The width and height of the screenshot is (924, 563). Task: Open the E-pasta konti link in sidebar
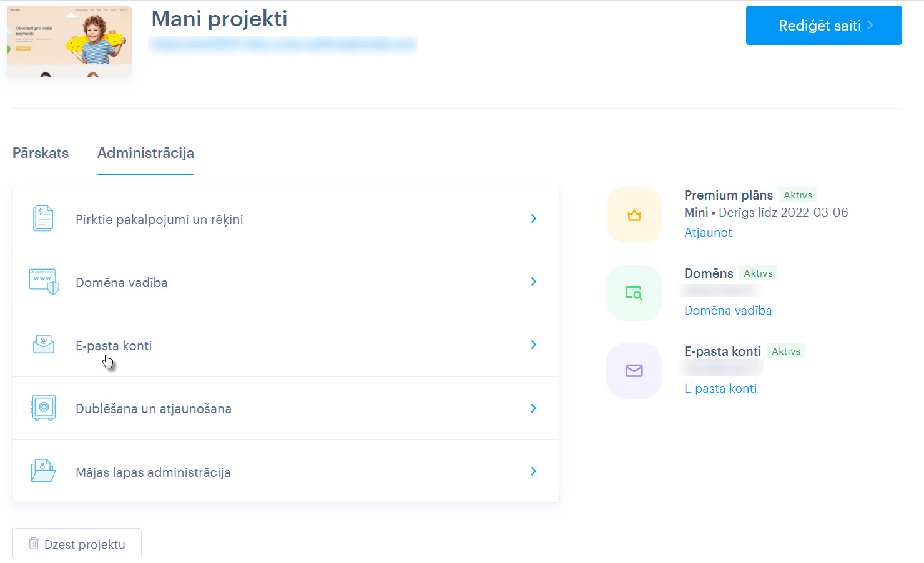point(720,388)
